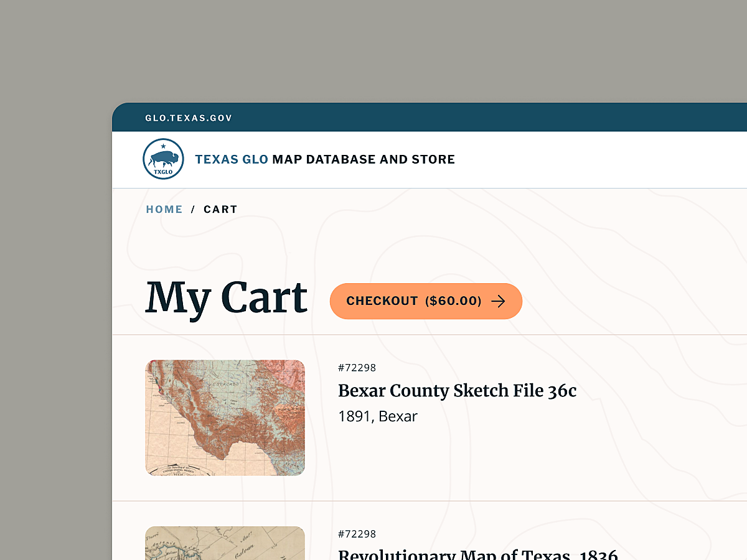Click the TEXAS GLO header text
747x560 pixels.
pyautogui.click(x=231, y=159)
